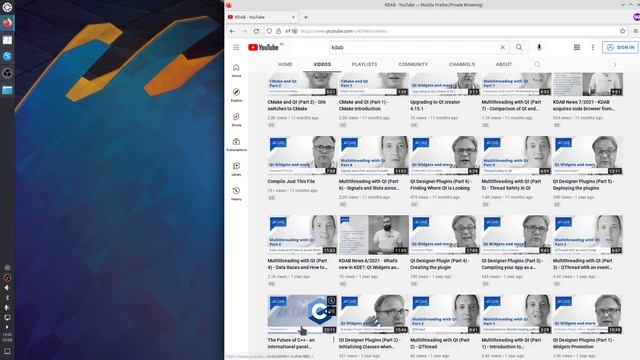Viewport: 640px width, 360px height.
Task: Add Future of C++ to Watch later
Action: tap(331, 301)
